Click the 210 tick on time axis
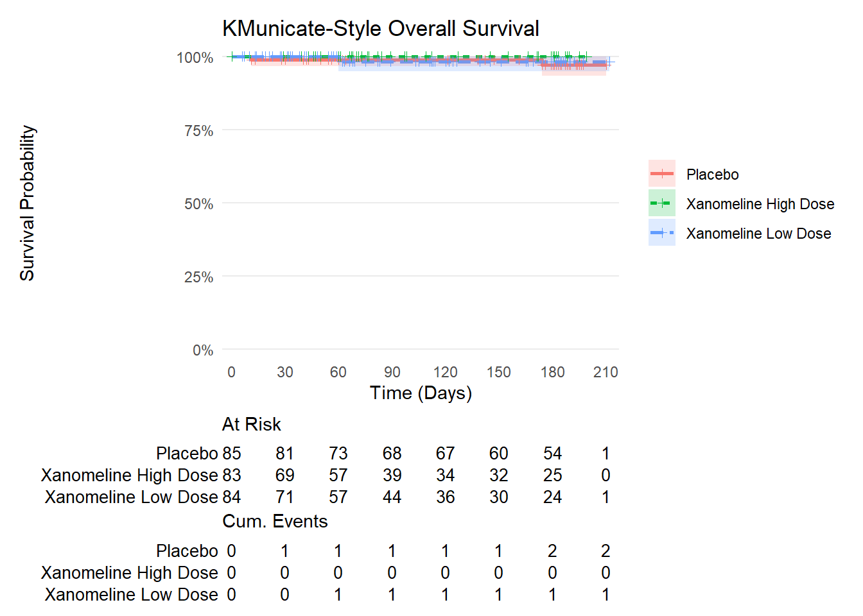863x616 pixels. 606,372
